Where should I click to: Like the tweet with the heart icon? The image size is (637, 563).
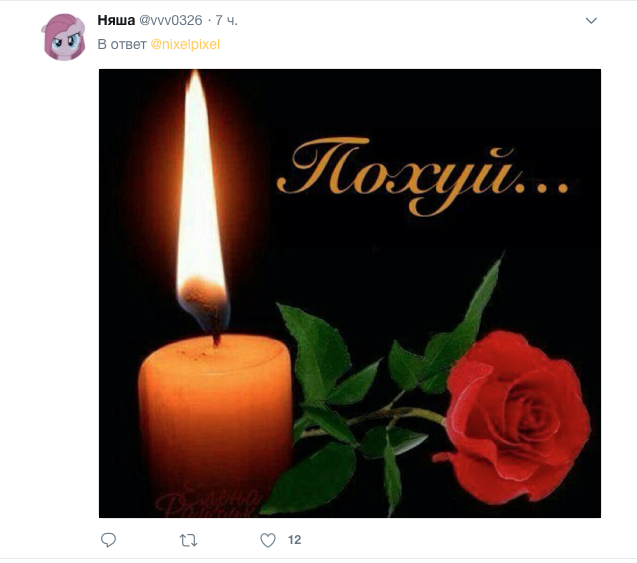click(268, 540)
